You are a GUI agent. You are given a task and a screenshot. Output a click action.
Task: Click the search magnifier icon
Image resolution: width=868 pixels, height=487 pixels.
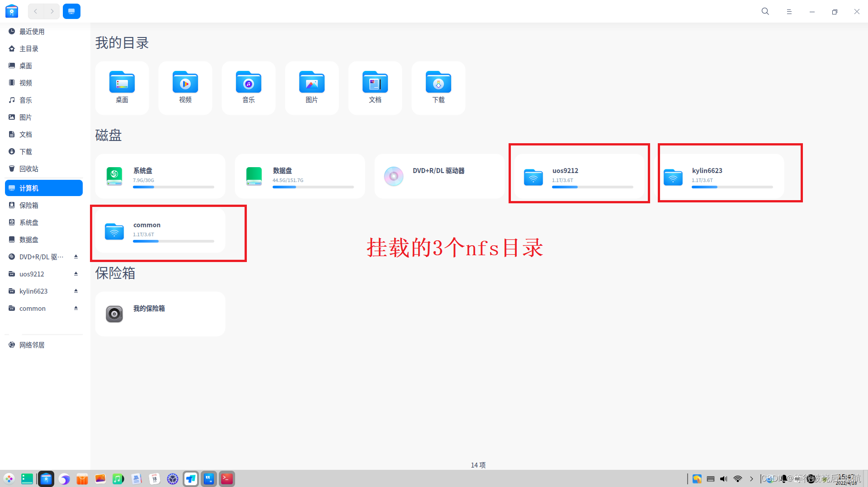click(765, 11)
